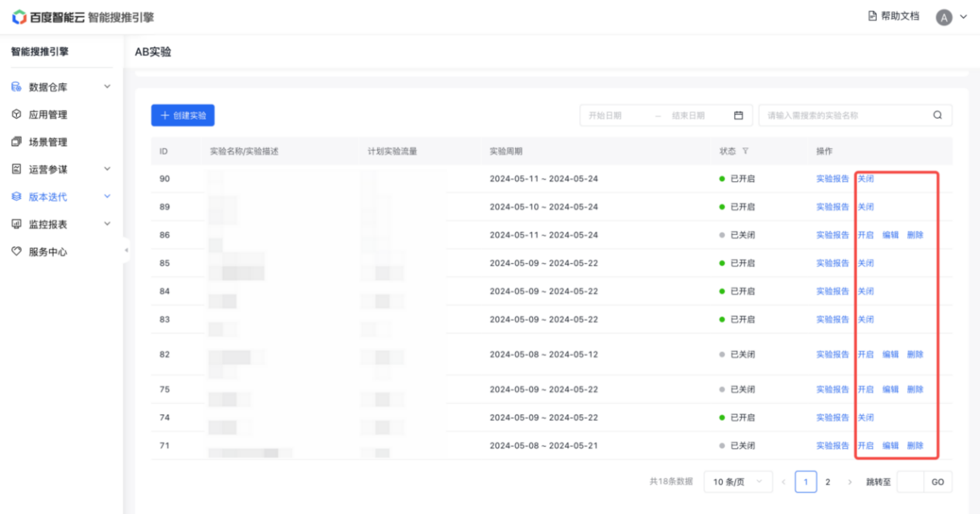Screen dimensions: 980x514
Task: Click the search magnifier icon
Action: click(x=938, y=115)
